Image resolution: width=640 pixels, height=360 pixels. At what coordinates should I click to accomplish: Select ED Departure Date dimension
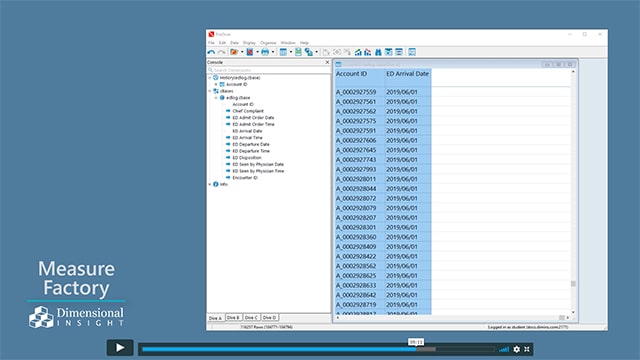click(251, 144)
